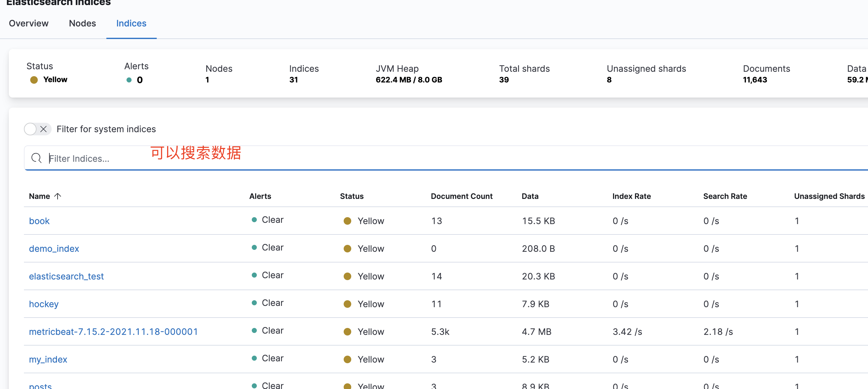Click the 3.42 /s index rate value
Screen dimensions: 868x389
[627, 332]
